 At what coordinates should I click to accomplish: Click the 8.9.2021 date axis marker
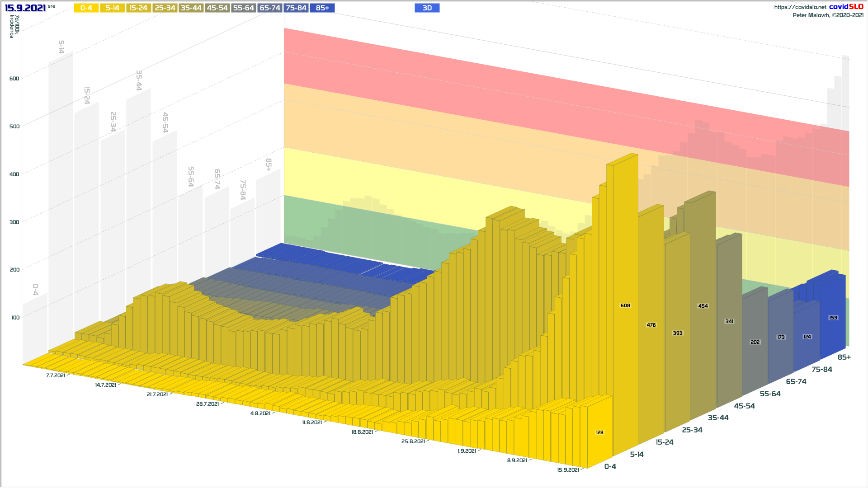click(517, 460)
